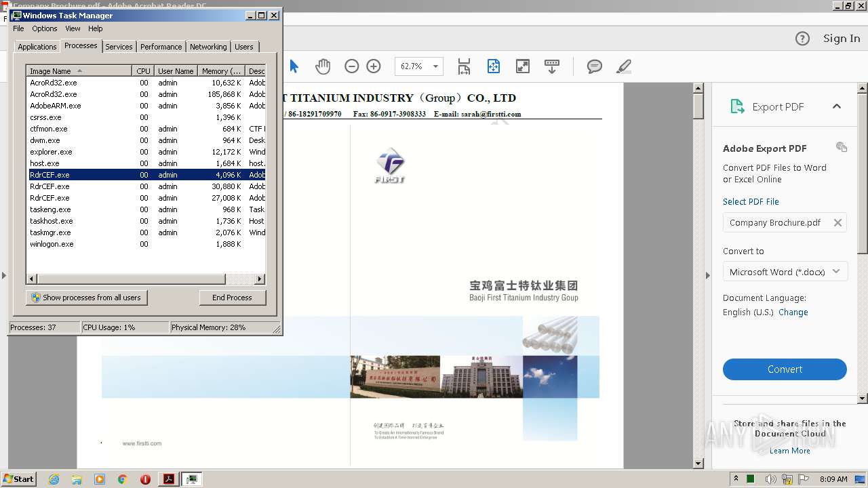Screen dimensions: 868x488
Task: Open Windows Explorer folder taskbar icon
Action: [77, 479]
